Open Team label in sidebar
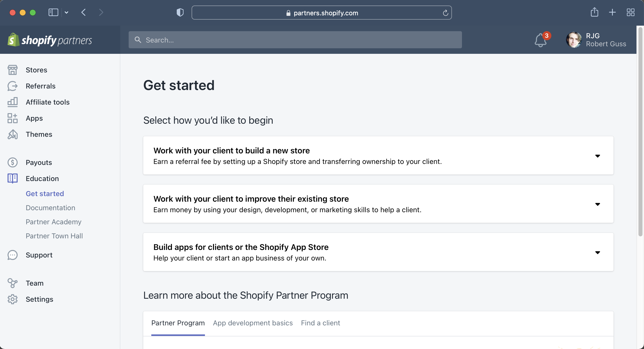 coord(34,283)
